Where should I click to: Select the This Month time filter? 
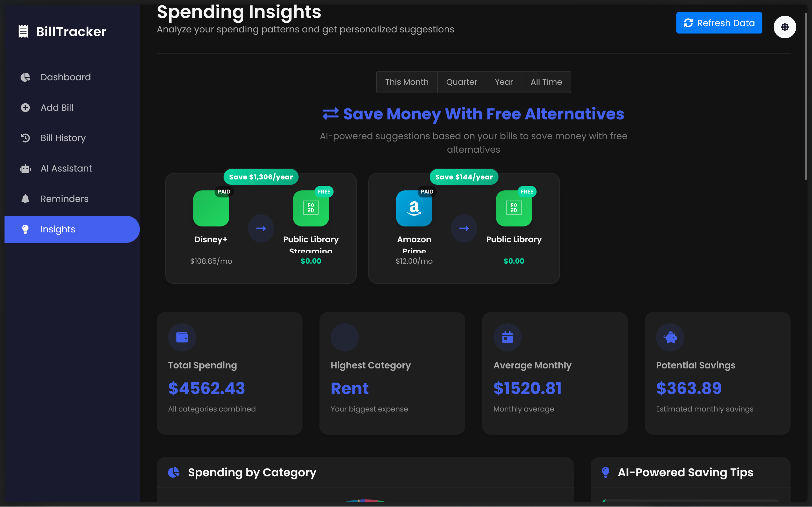point(407,82)
